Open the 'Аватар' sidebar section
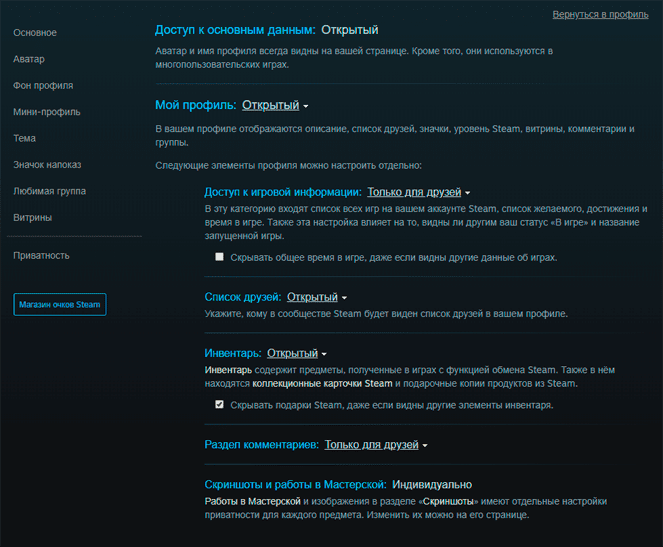 29,59
